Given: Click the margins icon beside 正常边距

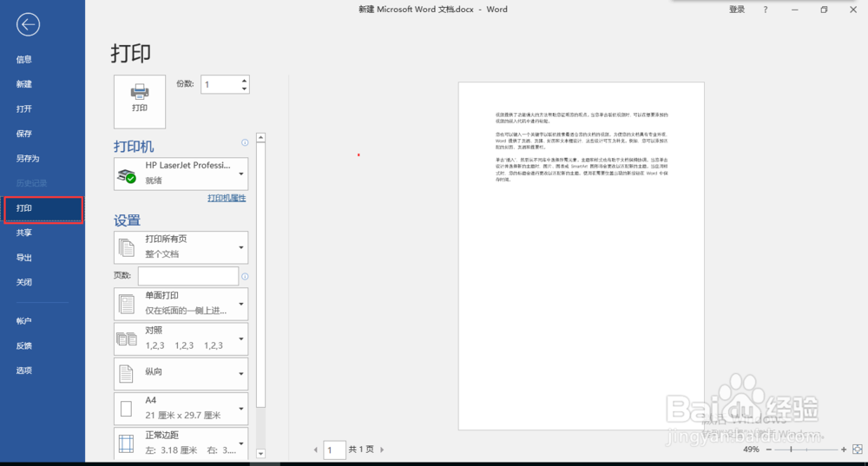Looking at the screenshot, I should coord(126,443).
